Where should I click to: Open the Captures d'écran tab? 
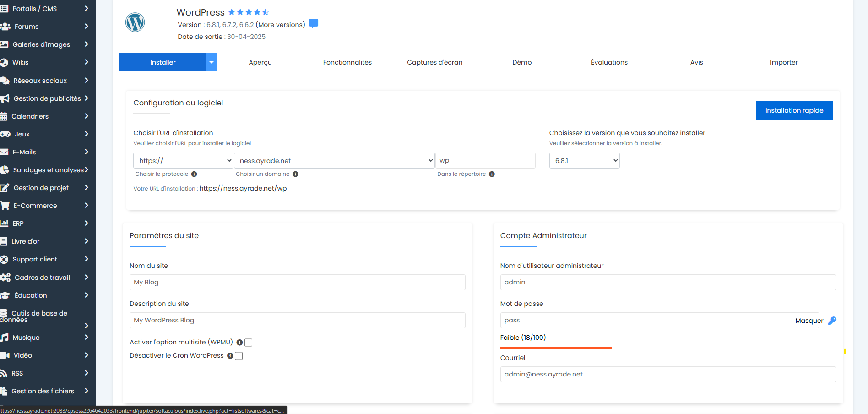(434, 62)
